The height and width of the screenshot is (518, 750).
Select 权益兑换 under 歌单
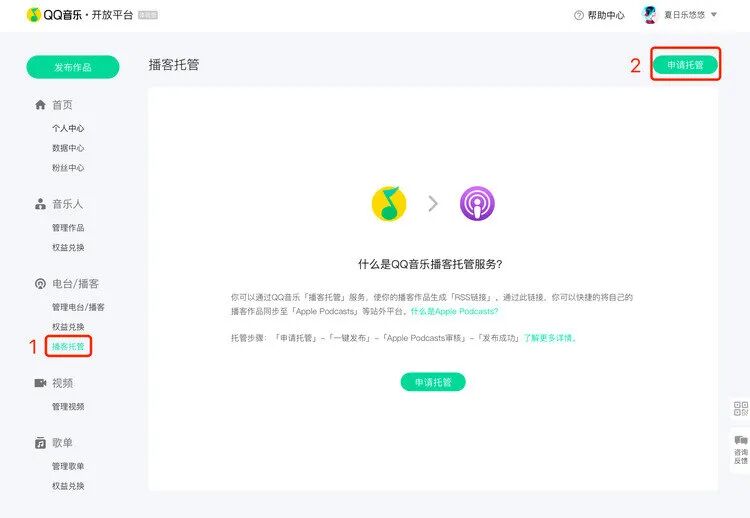coord(68,486)
